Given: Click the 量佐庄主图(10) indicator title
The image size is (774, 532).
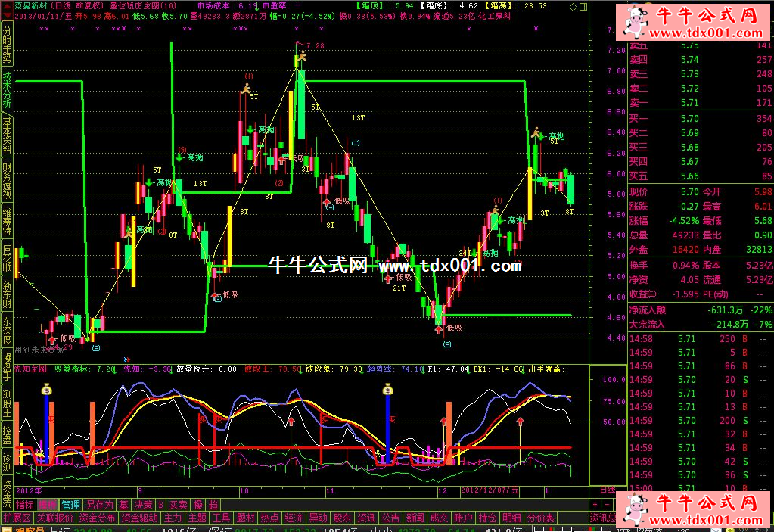Looking at the screenshot, I should click(x=143, y=6).
